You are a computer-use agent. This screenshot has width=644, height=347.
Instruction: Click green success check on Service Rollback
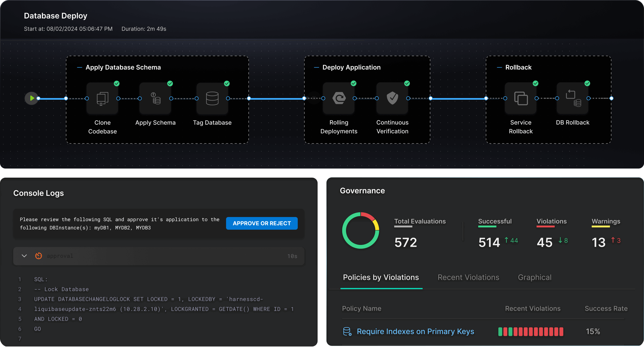click(x=536, y=83)
